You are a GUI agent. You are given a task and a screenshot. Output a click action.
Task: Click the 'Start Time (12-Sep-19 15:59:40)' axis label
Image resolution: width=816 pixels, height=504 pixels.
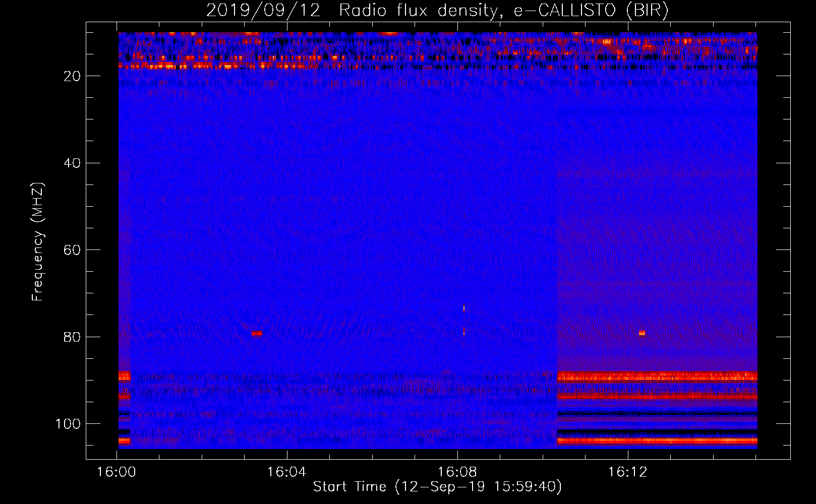coord(437,487)
